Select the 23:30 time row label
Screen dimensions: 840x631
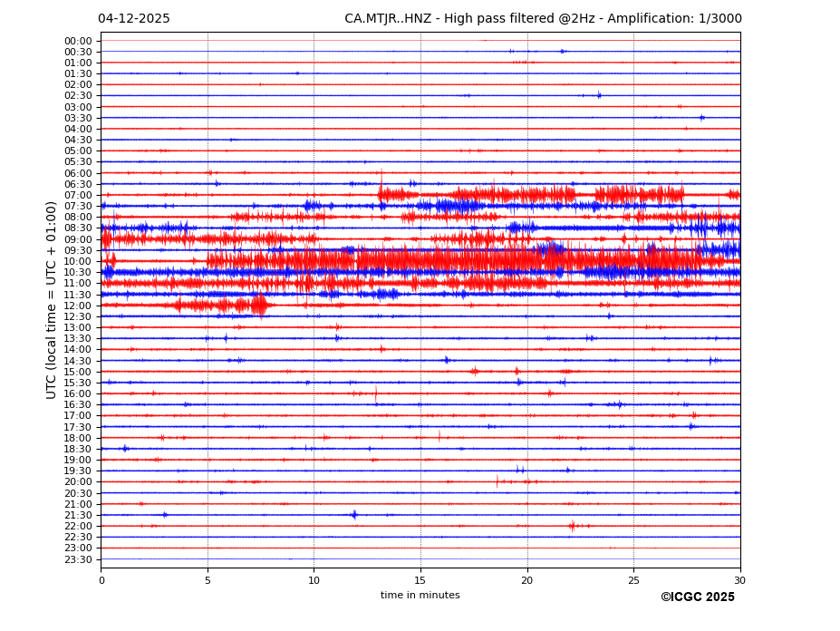tap(78, 559)
